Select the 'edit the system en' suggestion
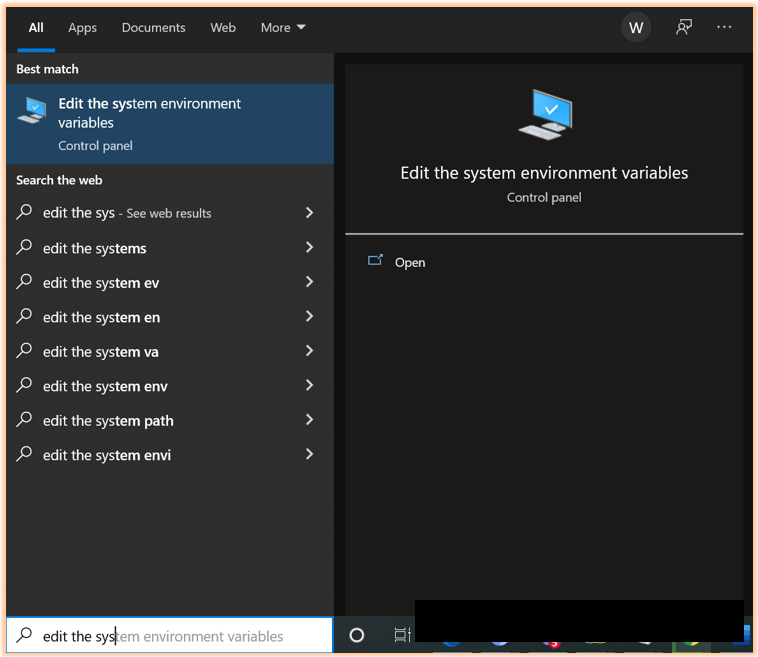This screenshot has width=758, height=657. (x=170, y=317)
